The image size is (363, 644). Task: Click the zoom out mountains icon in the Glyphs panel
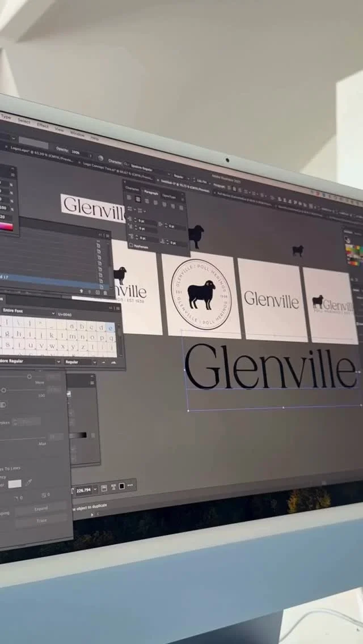click(104, 363)
